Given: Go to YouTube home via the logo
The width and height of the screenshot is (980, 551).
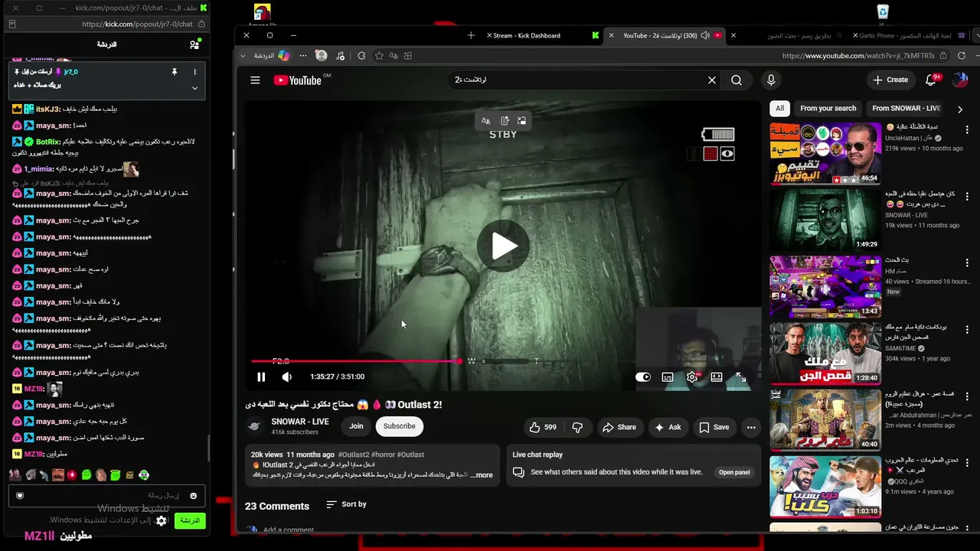Looking at the screenshot, I should [297, 80].
